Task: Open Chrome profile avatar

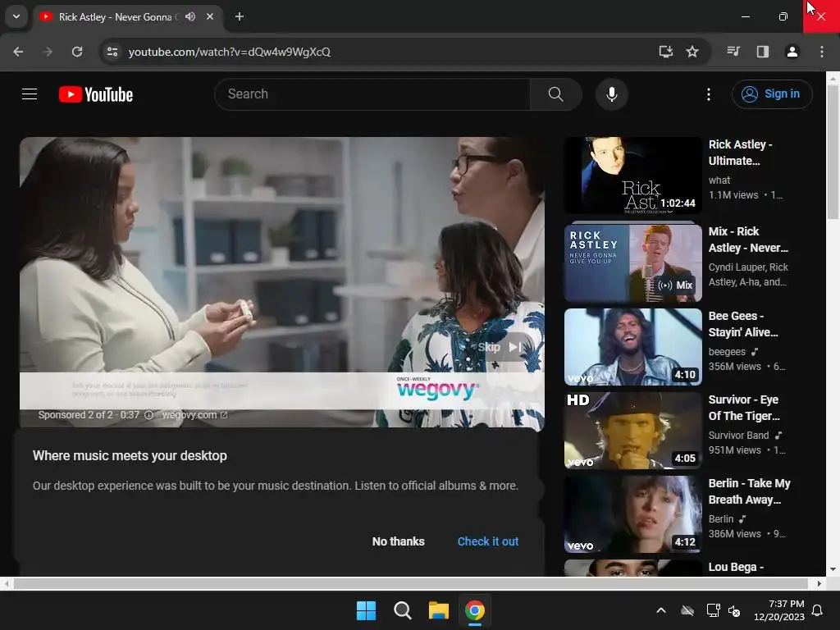Action: 792,52
